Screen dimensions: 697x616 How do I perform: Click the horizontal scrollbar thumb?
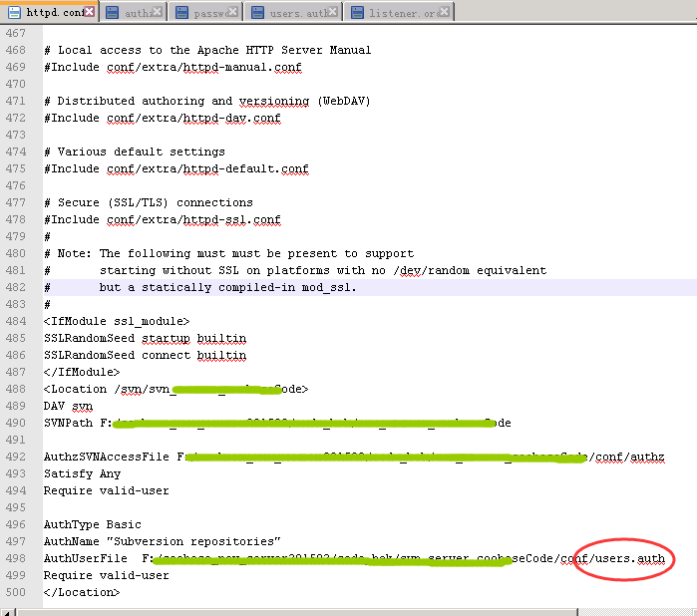[x=297, y=612]
